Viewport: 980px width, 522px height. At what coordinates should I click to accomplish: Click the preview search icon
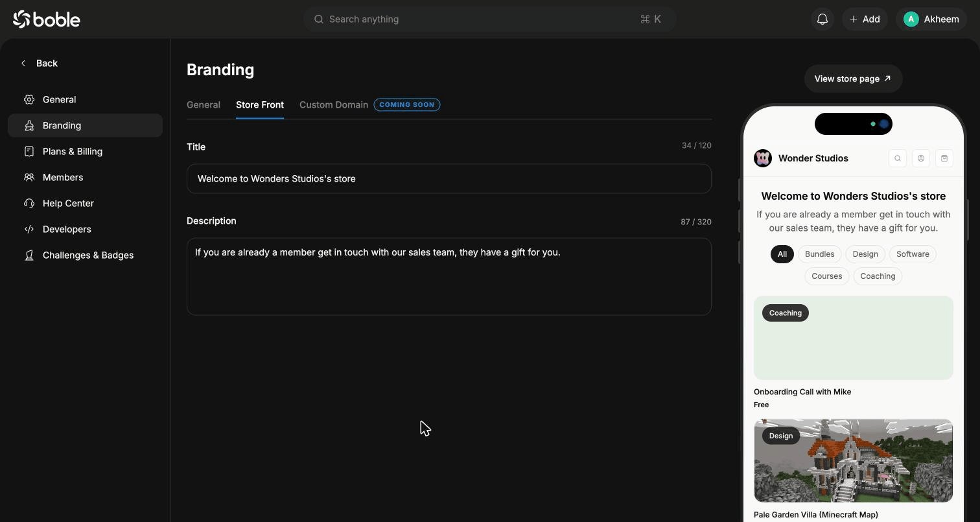coord(898,158)
